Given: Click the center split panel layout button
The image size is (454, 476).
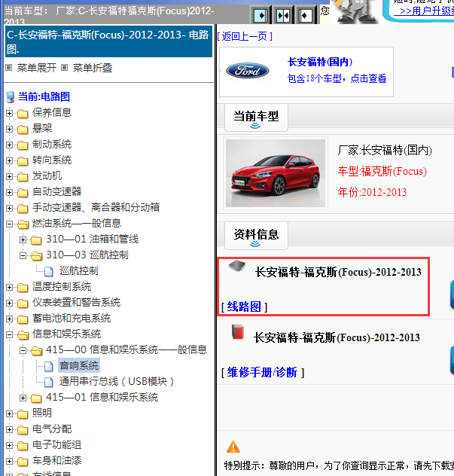Looking at the screenshot, I should (x=283, y=15).
